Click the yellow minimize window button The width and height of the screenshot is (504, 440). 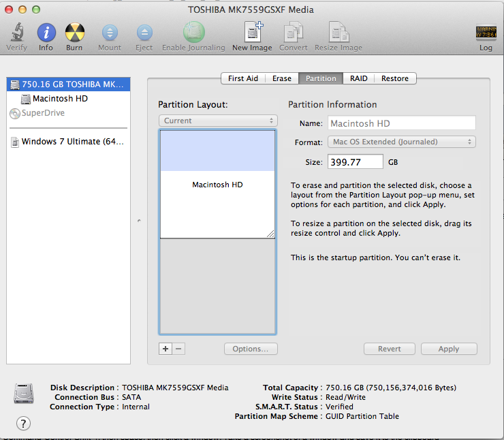[x=22, y=10]
